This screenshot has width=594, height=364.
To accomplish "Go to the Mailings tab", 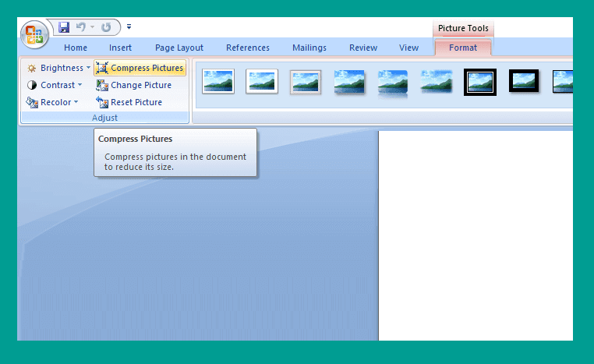I will tap(309, 48).
